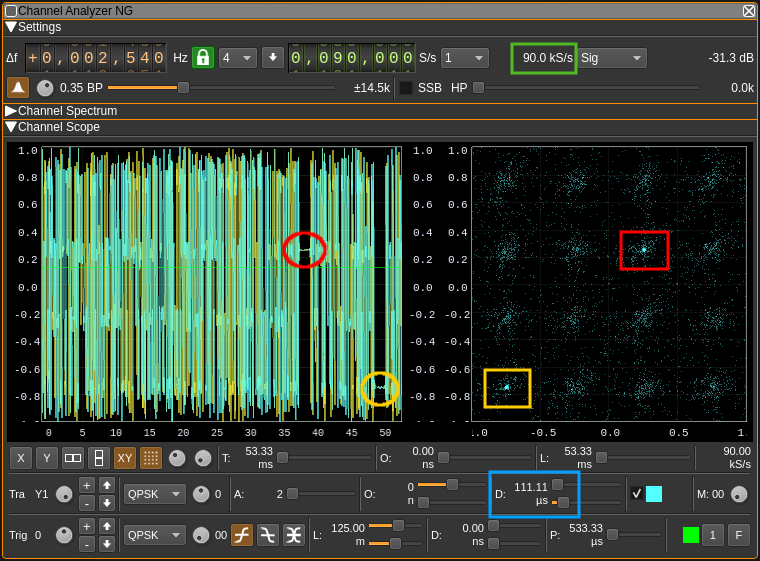760x561 pixels.
Task: Click the BP bandwidth slider handle
Action: [x=183, y=88]
